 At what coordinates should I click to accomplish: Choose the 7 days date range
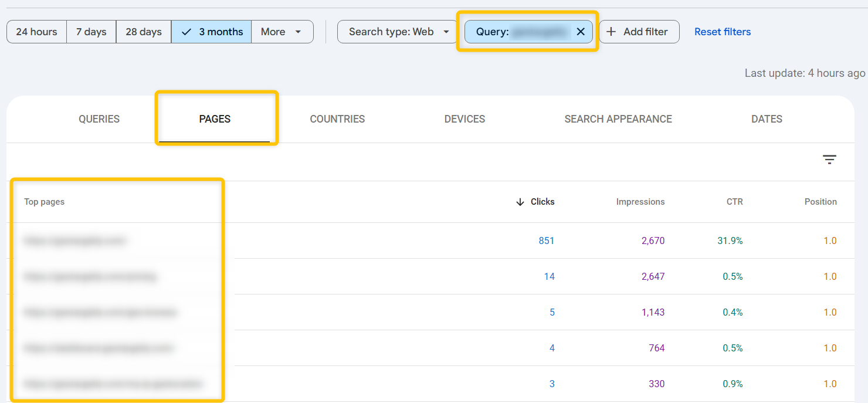click(x=91, y=32)
